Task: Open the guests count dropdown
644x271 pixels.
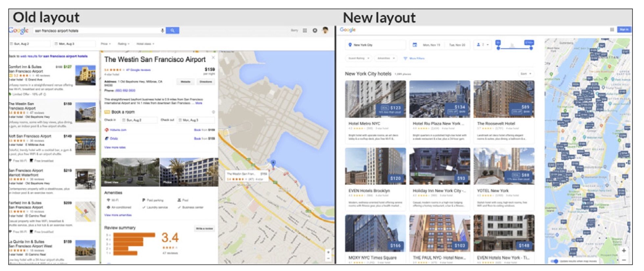Action: [x=483, y=45]
